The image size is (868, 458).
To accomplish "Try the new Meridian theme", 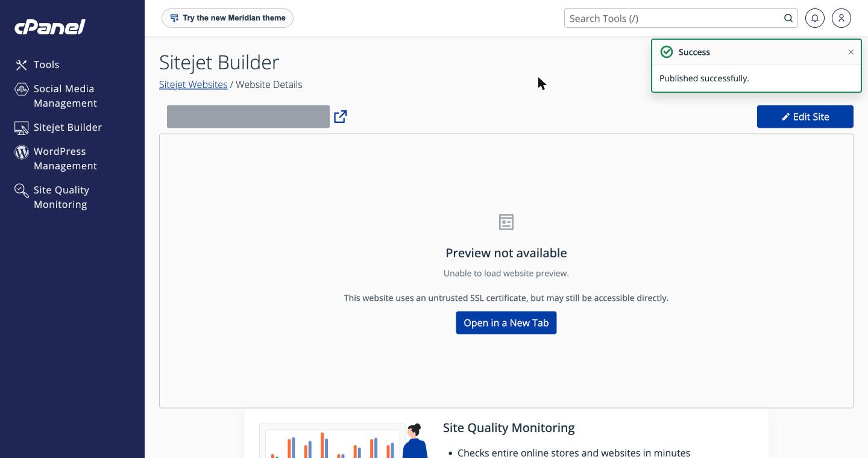I will (x=227, y=18).
